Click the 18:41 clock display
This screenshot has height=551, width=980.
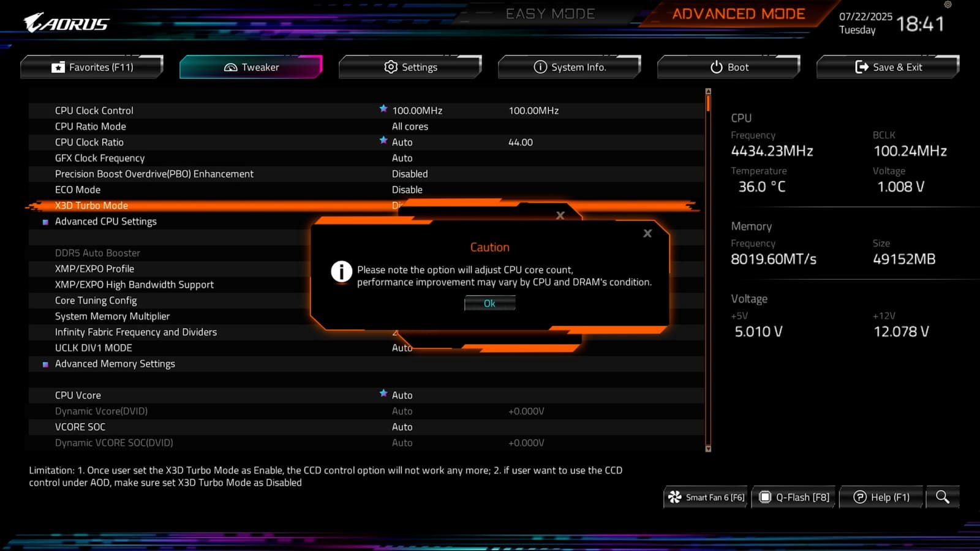(920, 24)
